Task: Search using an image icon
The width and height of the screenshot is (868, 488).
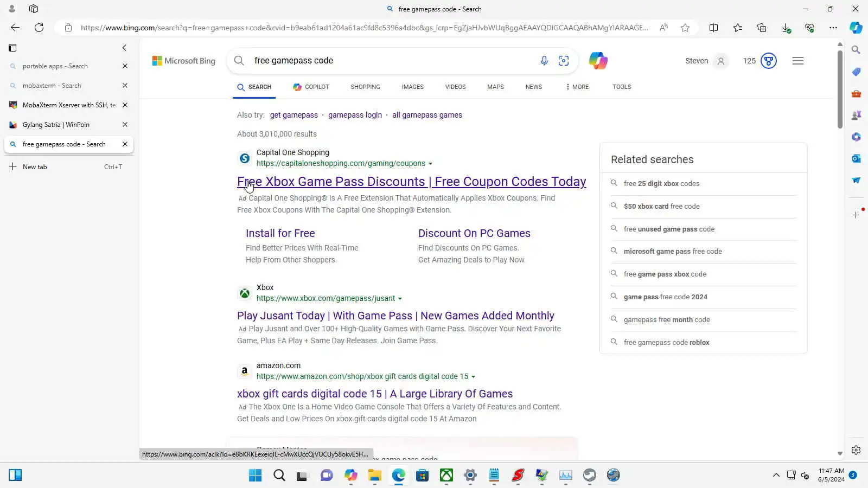Action: (564, 61)
